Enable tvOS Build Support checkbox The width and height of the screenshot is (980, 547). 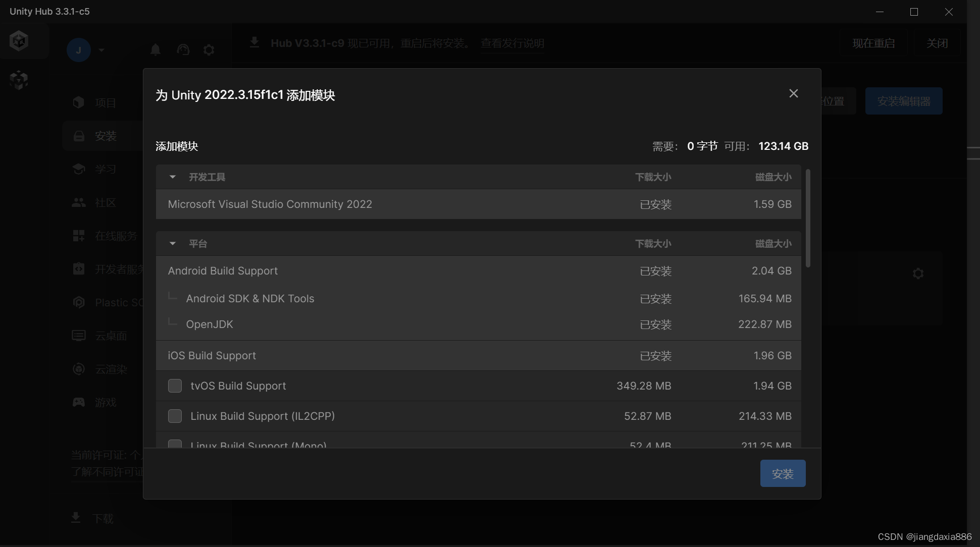(175, 386)
